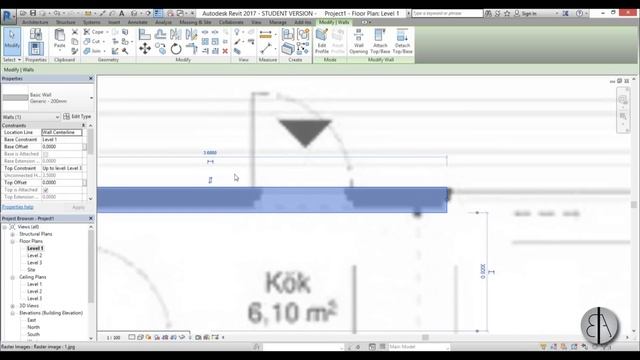Click the flip wall orientation arrows control
Viewport: 640px width, 360px height.
(x=210, y=180)
